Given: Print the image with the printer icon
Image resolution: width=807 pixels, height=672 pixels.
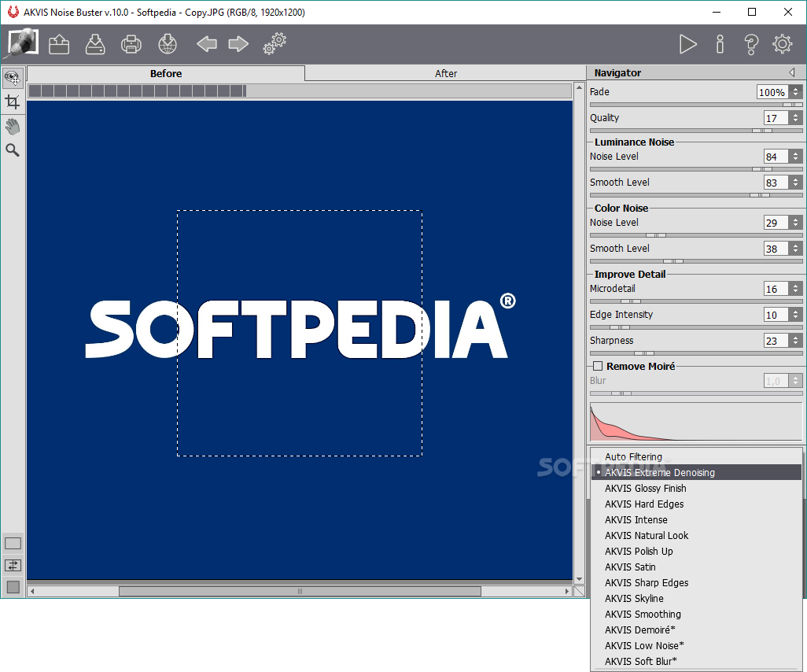Looking at the screenshot, I should click(x=131, y=44).
